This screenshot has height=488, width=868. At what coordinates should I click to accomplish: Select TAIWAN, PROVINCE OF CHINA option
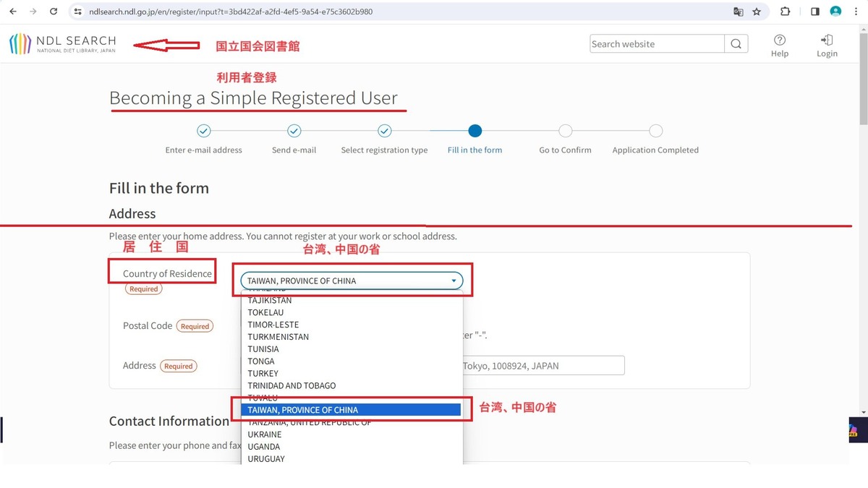pos(352,410)
